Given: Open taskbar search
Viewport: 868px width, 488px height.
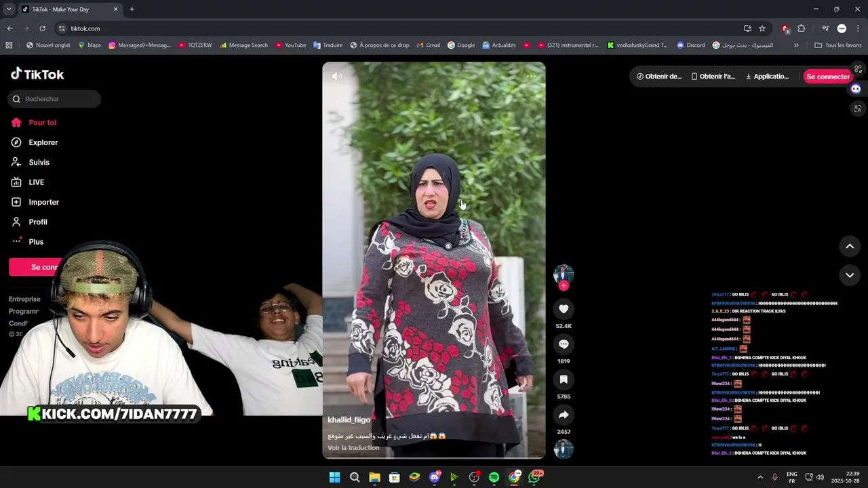Looking at the screenshot, I should (x=355, y=477).
